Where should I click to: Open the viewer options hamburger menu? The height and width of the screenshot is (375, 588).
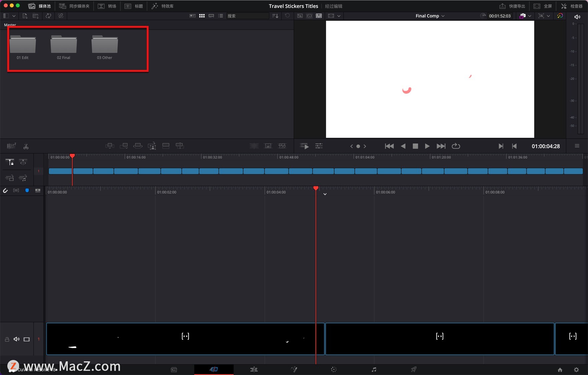(x=577, y=146)
